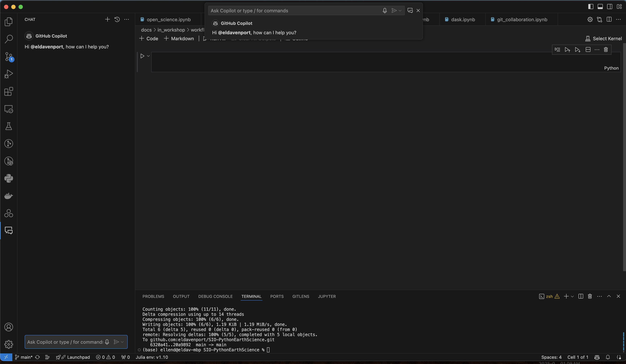Screen dimensions: 626x364
Task: Toggle the bottom panel layout button
Action: coord(600,7)
